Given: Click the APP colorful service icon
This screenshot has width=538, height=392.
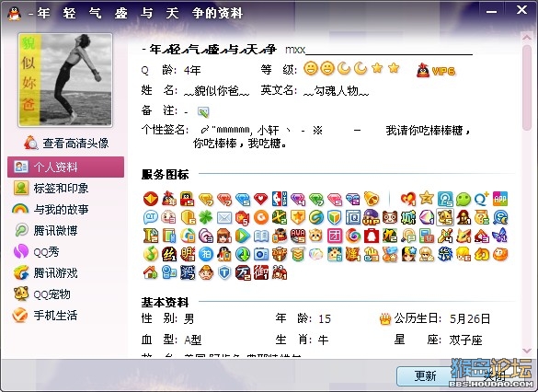Looking at the screenshot, I should pyautogui.click(x=500, y=199).
